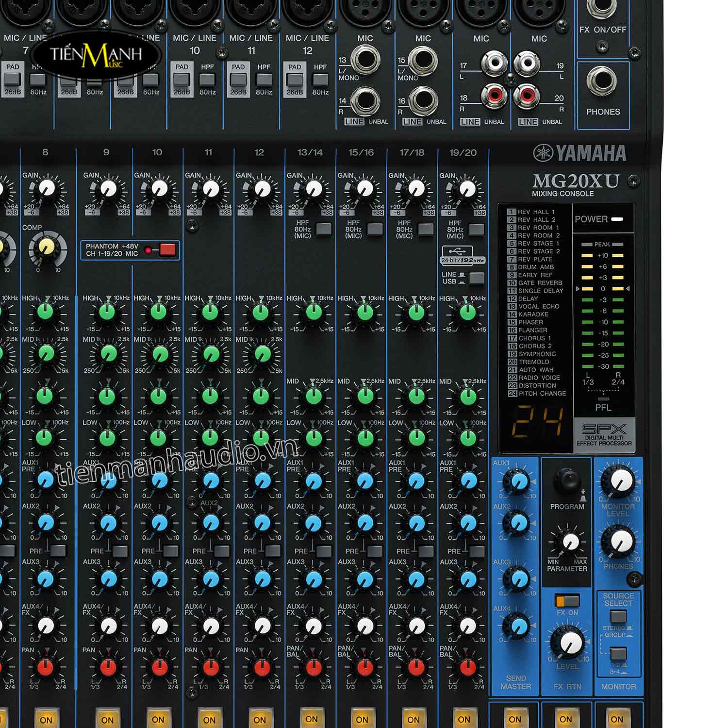Toggle the PAD 26dB switch for input 12

click(295, 80)
